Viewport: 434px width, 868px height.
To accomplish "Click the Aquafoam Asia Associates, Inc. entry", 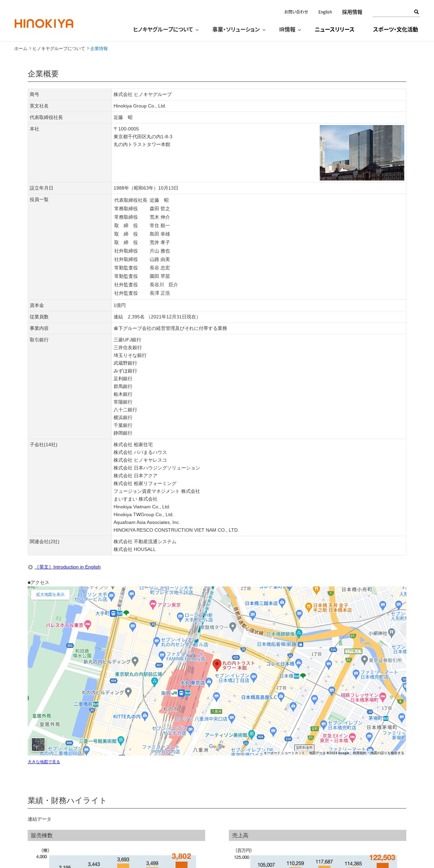I will (x=147, y=523).
